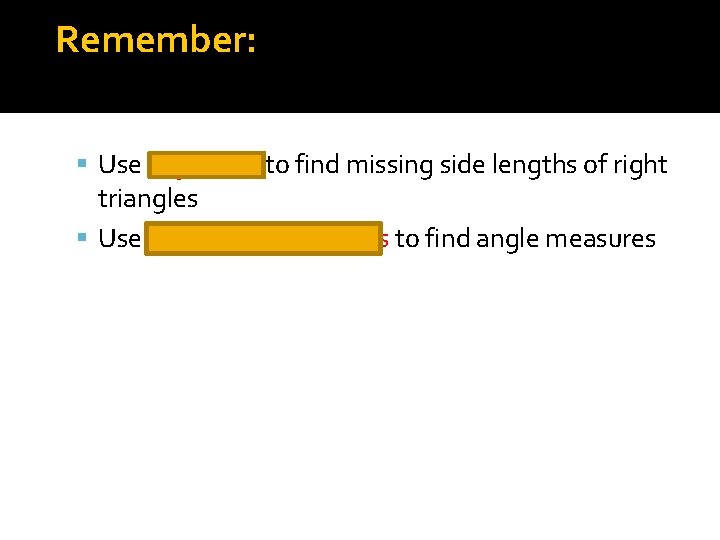
Task: Click the word "find" before "missing"
Action: [x=317, y=164]
